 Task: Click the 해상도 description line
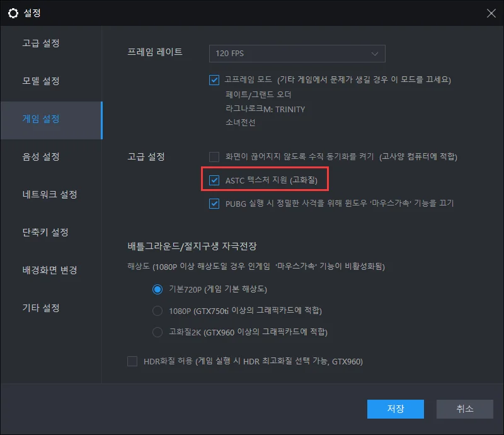tap(256, 267)
